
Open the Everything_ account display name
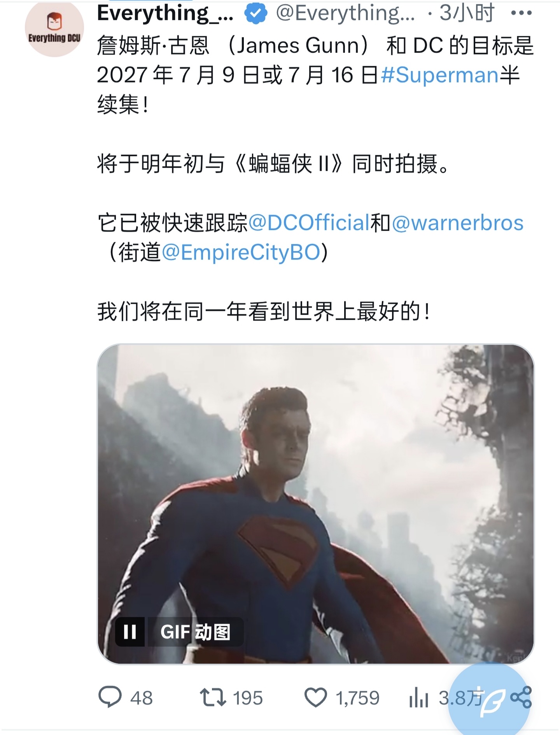click(x=166, y=13)
